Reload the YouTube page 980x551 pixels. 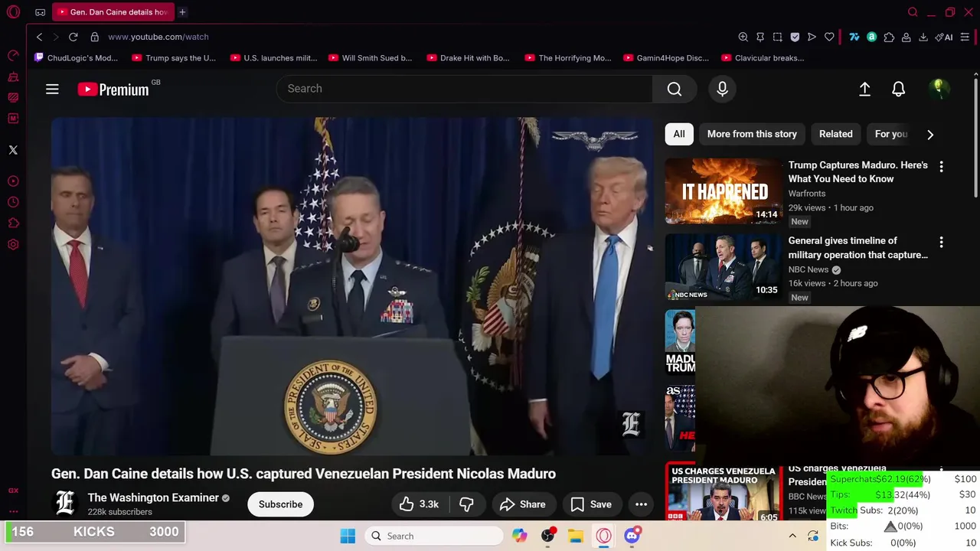[x=73, y=37]
